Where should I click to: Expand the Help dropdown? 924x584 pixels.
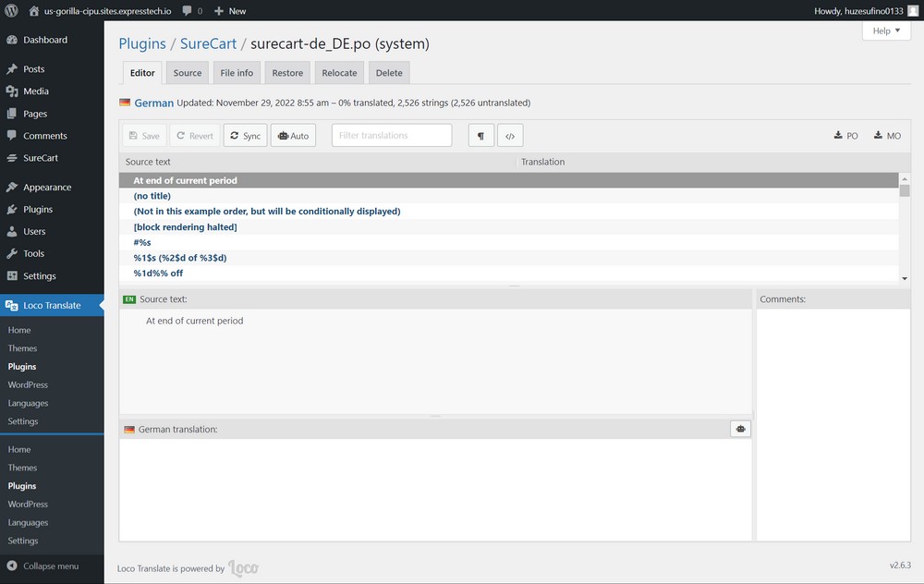(x=886, y=30)
